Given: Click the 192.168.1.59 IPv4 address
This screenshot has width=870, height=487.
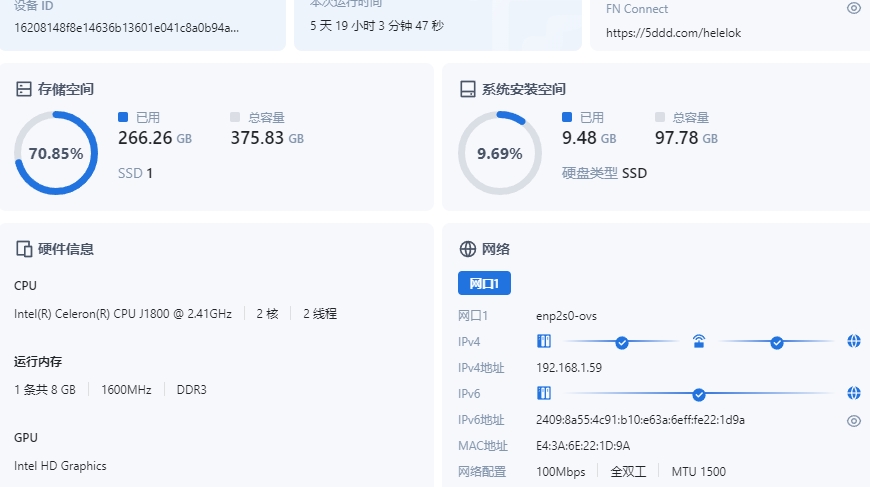Looking at the screenshot, I should [x=569, y=368].
